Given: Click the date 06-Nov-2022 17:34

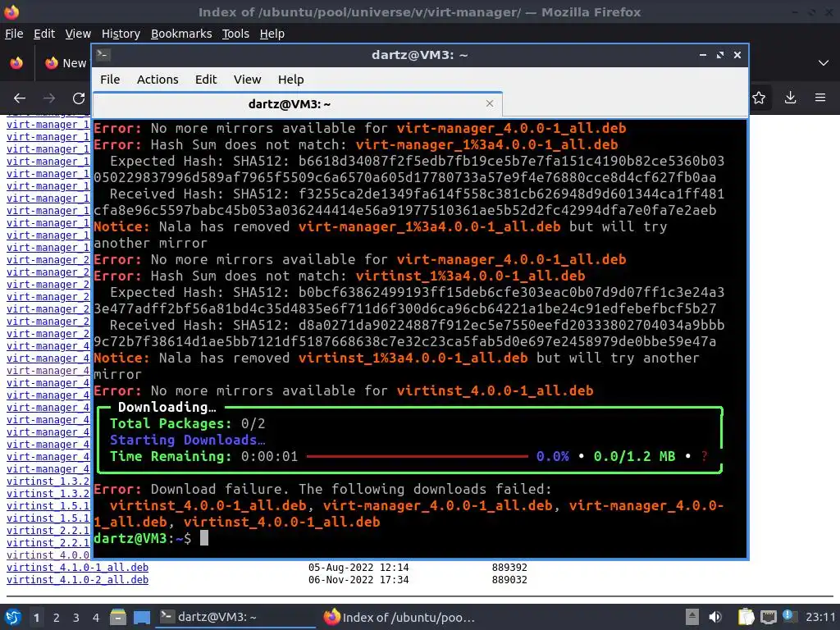Looking at the screenshot, I should pos(358,580).
